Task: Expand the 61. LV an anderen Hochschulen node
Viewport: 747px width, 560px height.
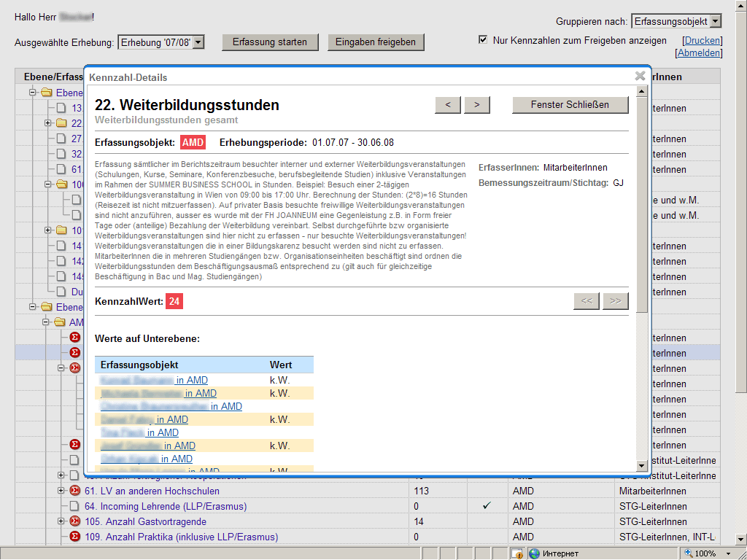Action: pos(61,491)
